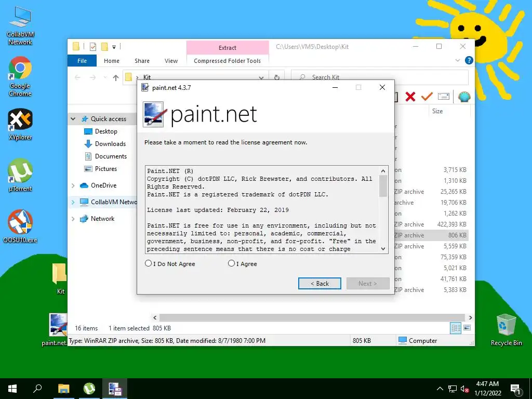Click paint.net installer title bar icon
The width and height of the screenshot is (532, 399).
click(145, 87)
